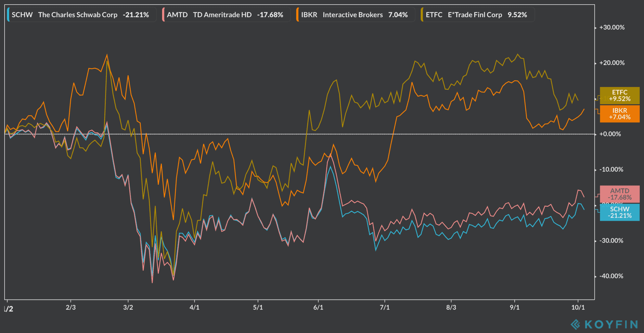The width and height of the screenshot is (644, 333).
Task: Click the 7.04% value in IBKR legend
Action: point(398,15)
